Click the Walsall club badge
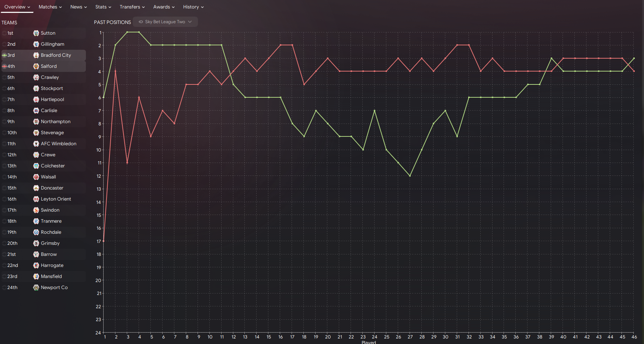Image resolution: width=644 pixels, height=344 pixels. tap(36, 177)
